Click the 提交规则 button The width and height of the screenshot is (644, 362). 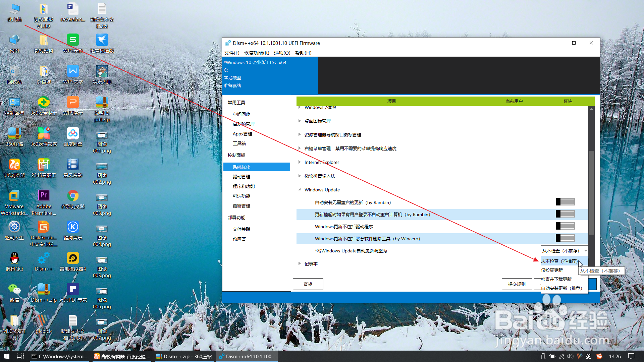pos(517,284)
